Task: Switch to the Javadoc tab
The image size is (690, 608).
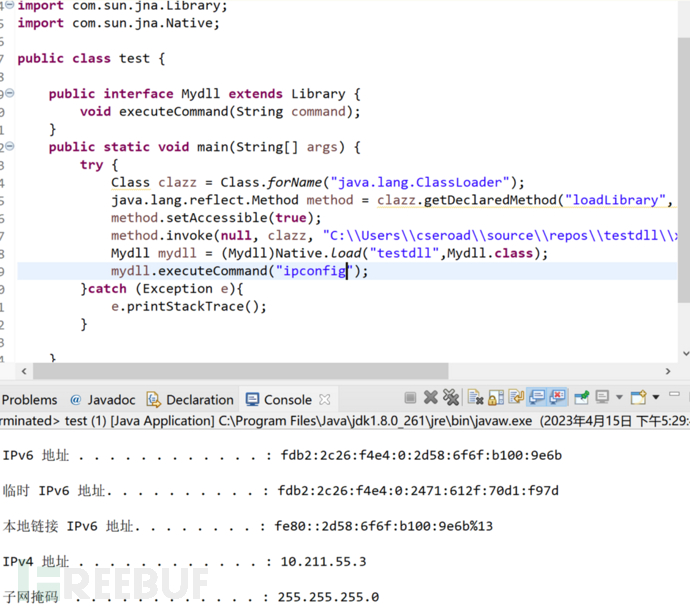Action: pos(102,400)
